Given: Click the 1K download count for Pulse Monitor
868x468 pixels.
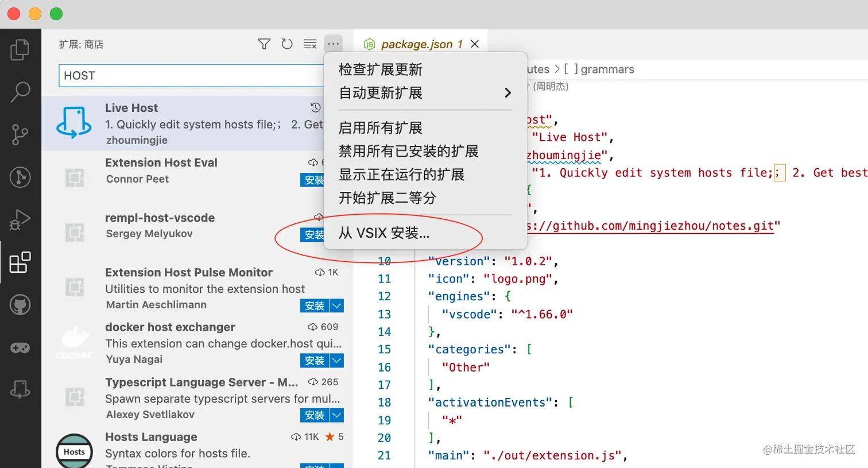Looking at the screenshot, I should (x=327, y=272).
